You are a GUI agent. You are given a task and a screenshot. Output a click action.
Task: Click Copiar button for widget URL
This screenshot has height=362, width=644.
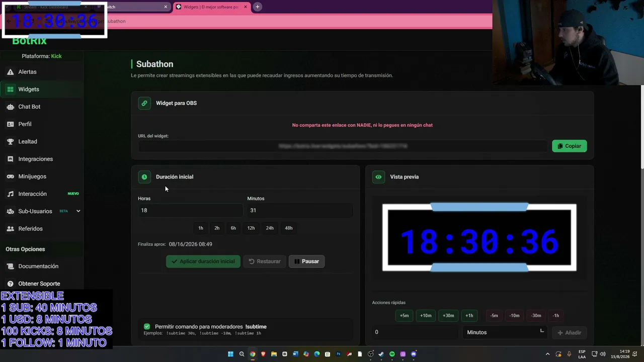click(x=570, y=146)
